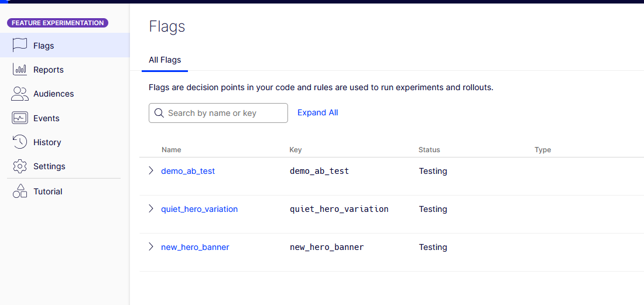Click the Expand All link
644x305 pixels.
coord(317,112)
